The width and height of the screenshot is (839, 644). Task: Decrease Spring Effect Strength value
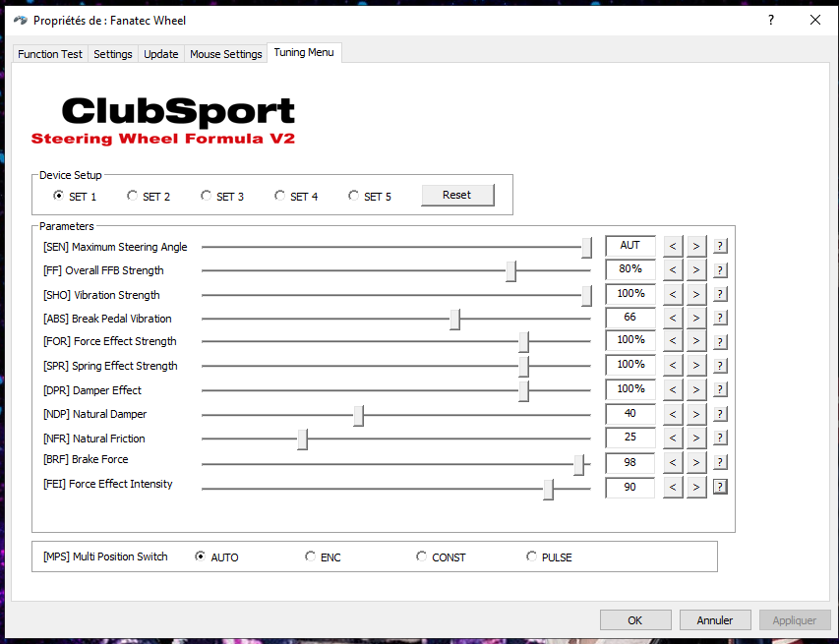tap(673, 366)
